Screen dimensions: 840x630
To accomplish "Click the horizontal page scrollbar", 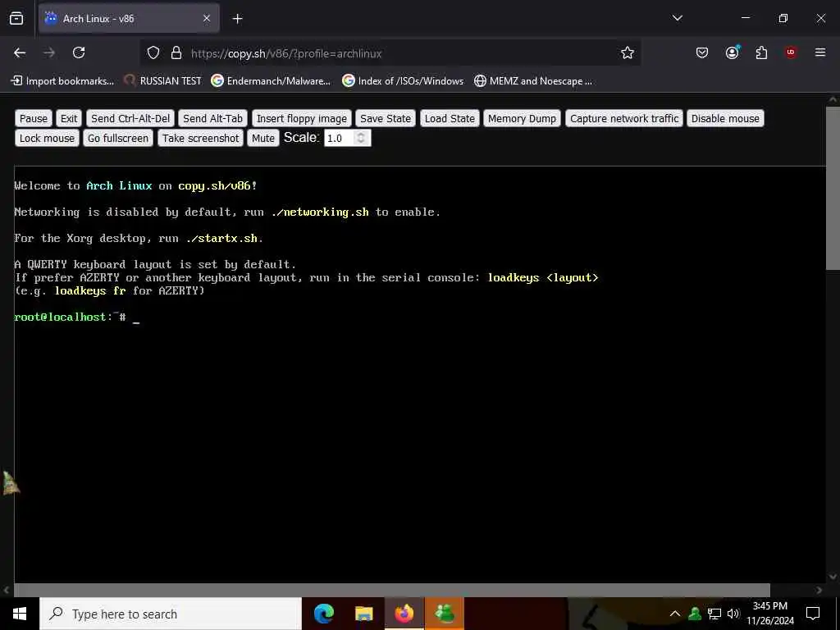I will 391,591.
